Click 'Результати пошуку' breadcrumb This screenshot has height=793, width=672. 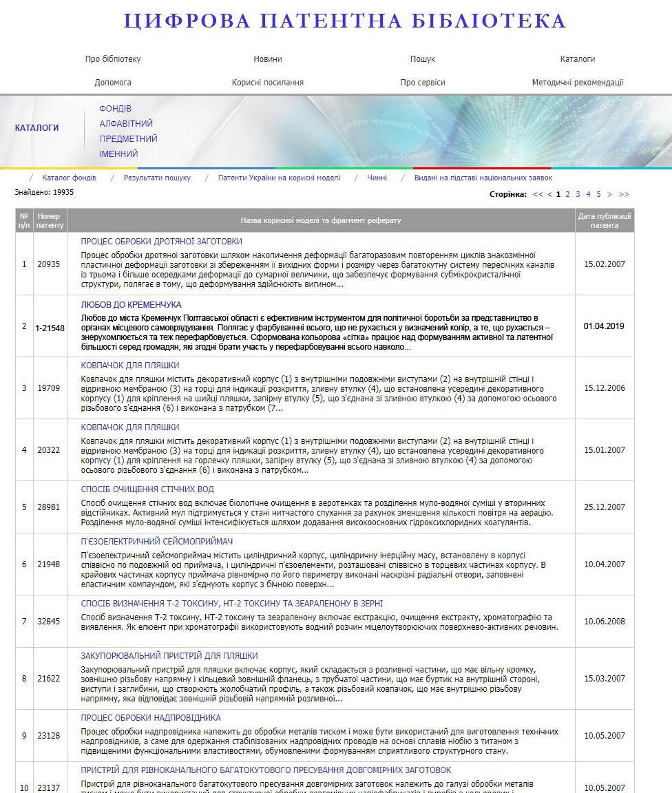157,178
